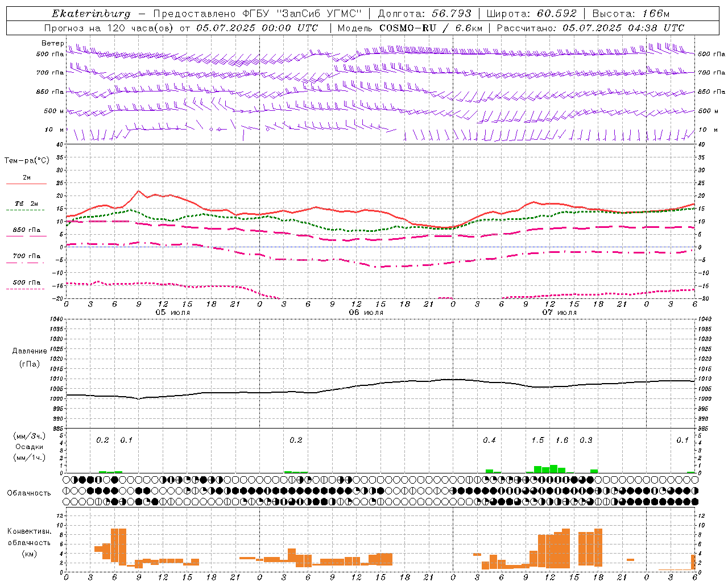Image resolution: width=728 pixels, height=582 pixels.
Task: Click the 1.6 precipitation value
Action: click(x=562, y=440)
